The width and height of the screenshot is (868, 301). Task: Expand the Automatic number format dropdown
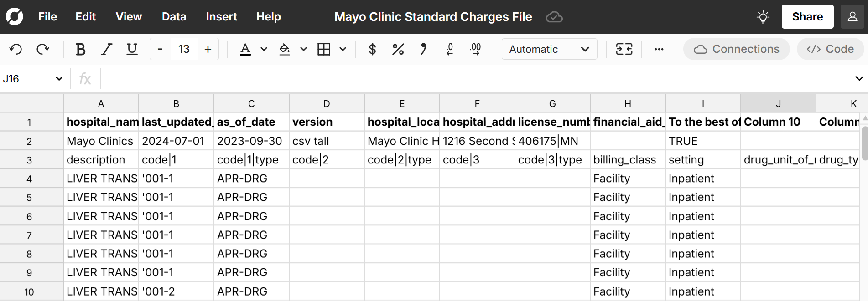click(549, 49)
